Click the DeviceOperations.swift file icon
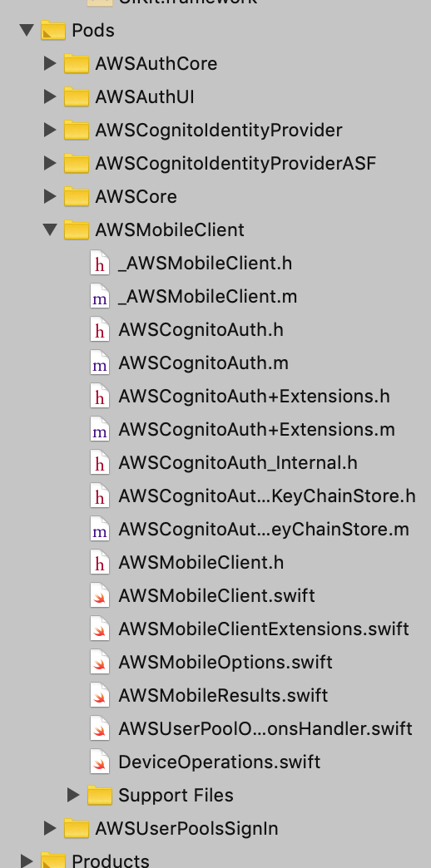 (100, 762)
